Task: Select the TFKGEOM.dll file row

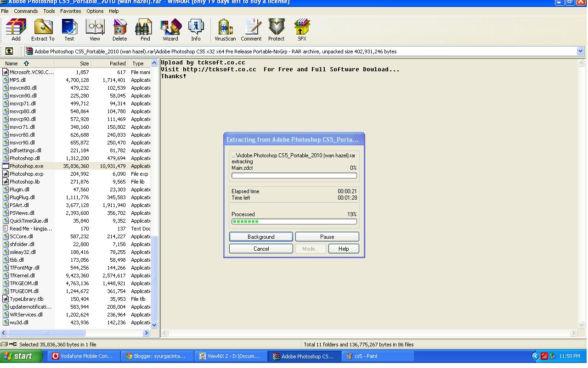Action: tap(76, 283)
